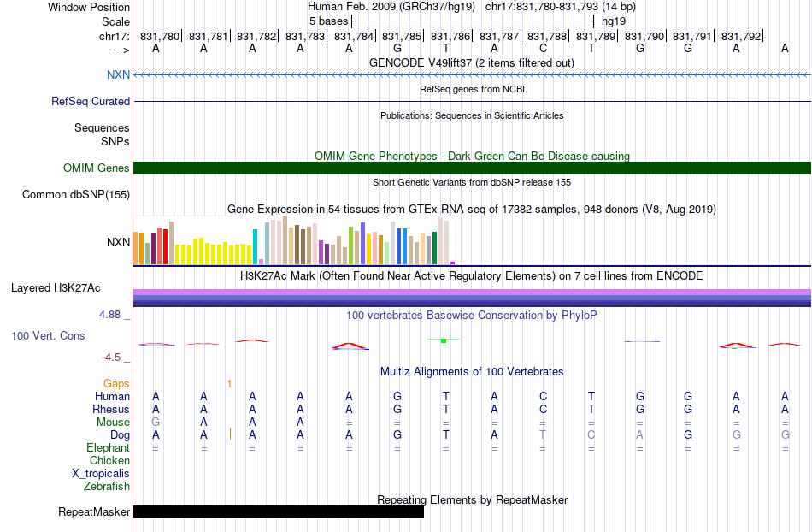This screenshot has height=532, width=812.
Task: Click the 'Elephant' species label
Action: [x=109, y=447]
